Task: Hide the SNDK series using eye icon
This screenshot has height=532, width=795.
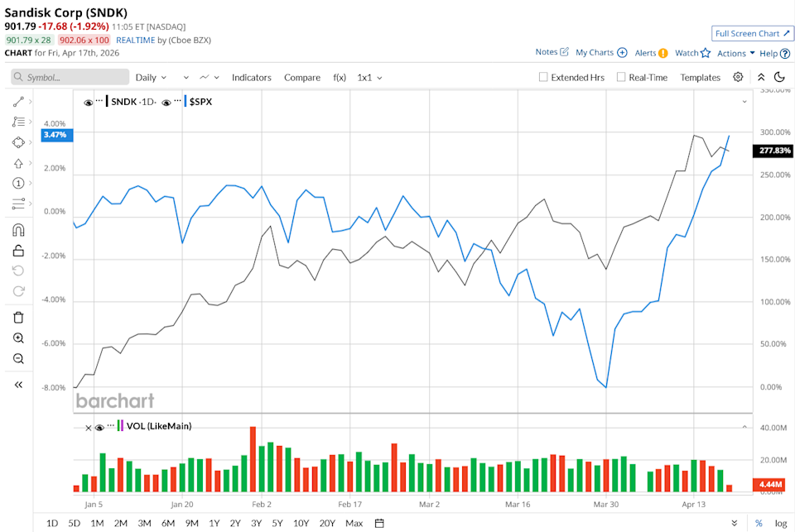Action: pyautogui.click(x=88, y=103)
